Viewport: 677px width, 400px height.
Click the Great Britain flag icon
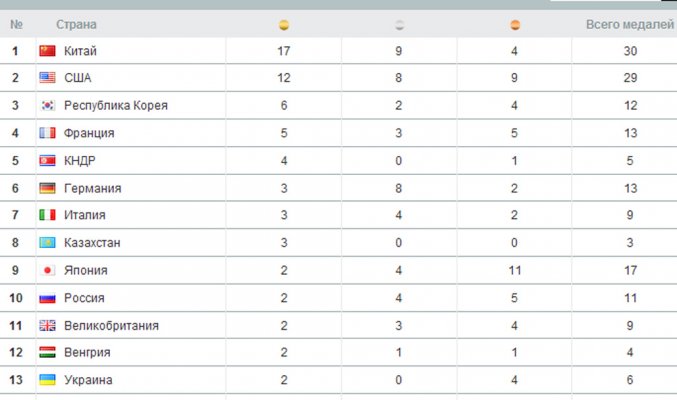point(47,326)
